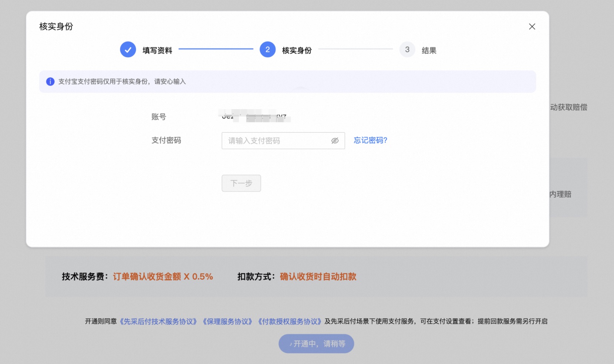This screenshot has width=614, height=364.
Task: Open 《保理服务协议》 link
Action: (x=227, y=321)
